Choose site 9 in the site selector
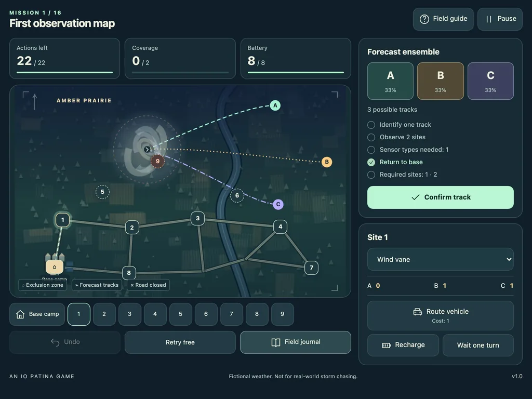532x399 pixels. (282, 314)
